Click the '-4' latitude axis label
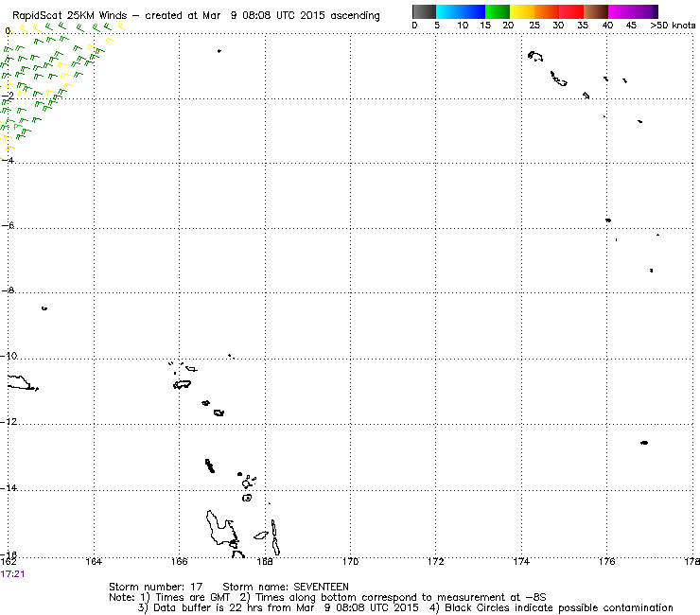Viewport: 700px width, 615px height. (x=8, y=160)
